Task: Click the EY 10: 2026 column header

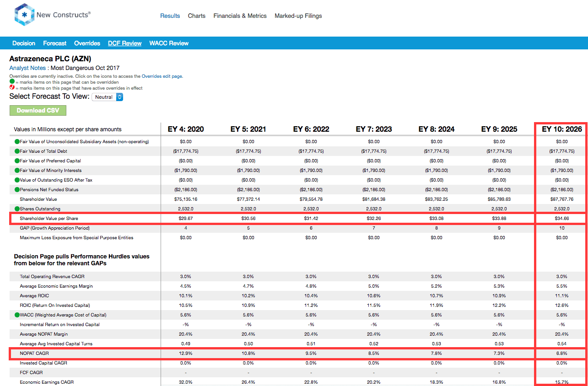Action: coord(562,129)
